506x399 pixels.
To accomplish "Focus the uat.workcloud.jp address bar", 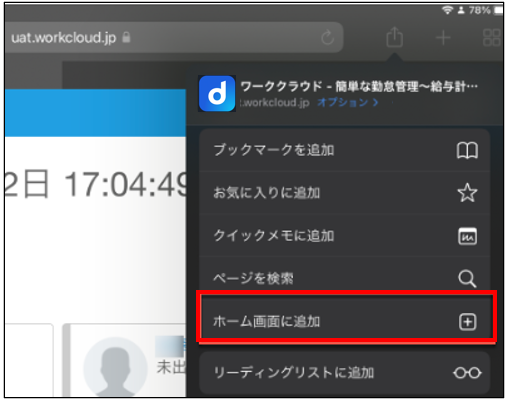I will (173, 37).
